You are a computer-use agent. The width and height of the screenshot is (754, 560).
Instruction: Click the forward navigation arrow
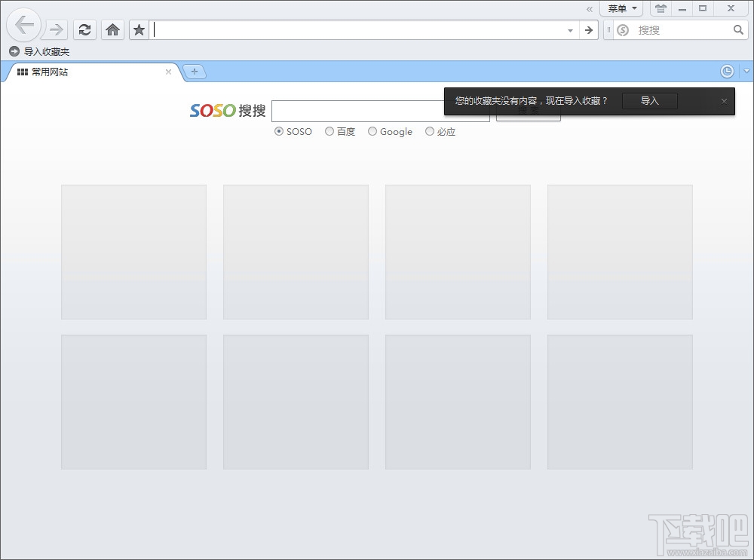click(x=56, y=30)
